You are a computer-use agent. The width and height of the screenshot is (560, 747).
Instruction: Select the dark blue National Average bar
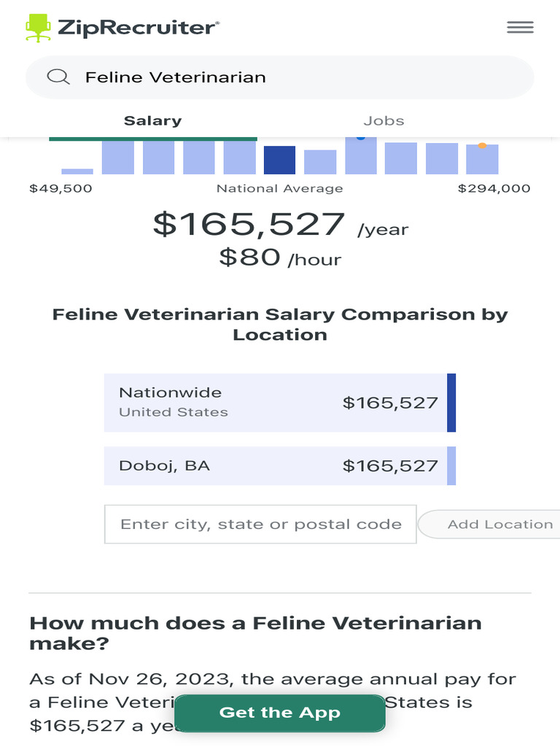tap(279, 160)
